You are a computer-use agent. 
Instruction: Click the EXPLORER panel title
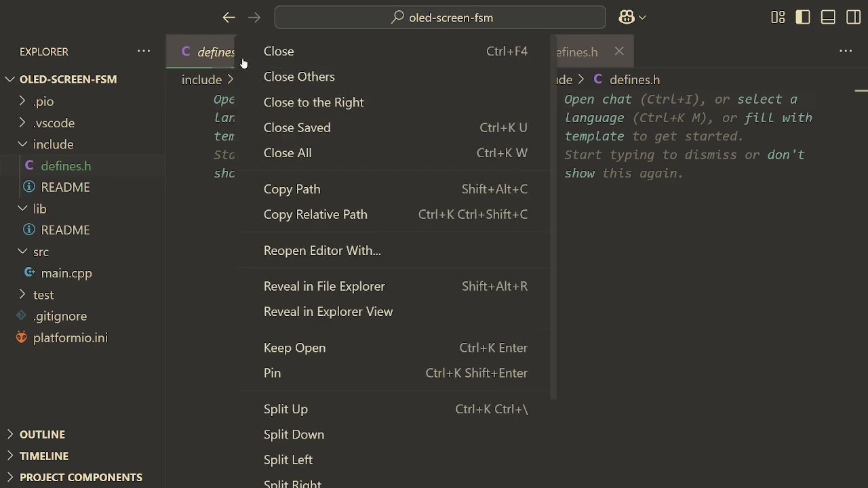tap(44, 52)
